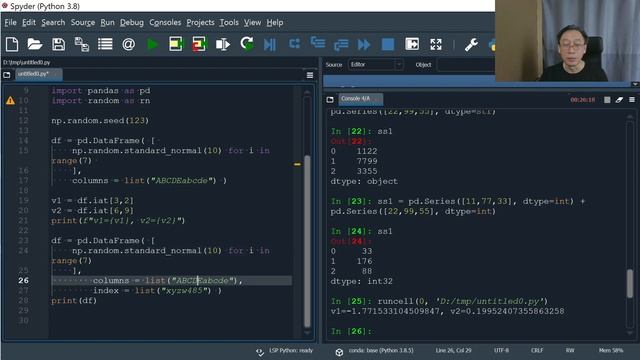Toggle fullscreen mode icon
This screenshot has height=360, width=640.
436,44
